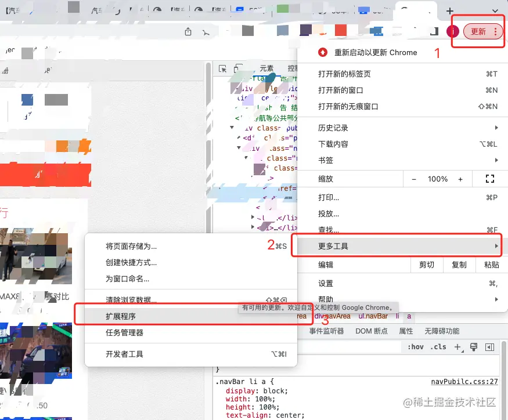Open 任务管理器 from the submenu
This screenshot has width=508, height=420.
pyautogui.click(x=191, y=332)
